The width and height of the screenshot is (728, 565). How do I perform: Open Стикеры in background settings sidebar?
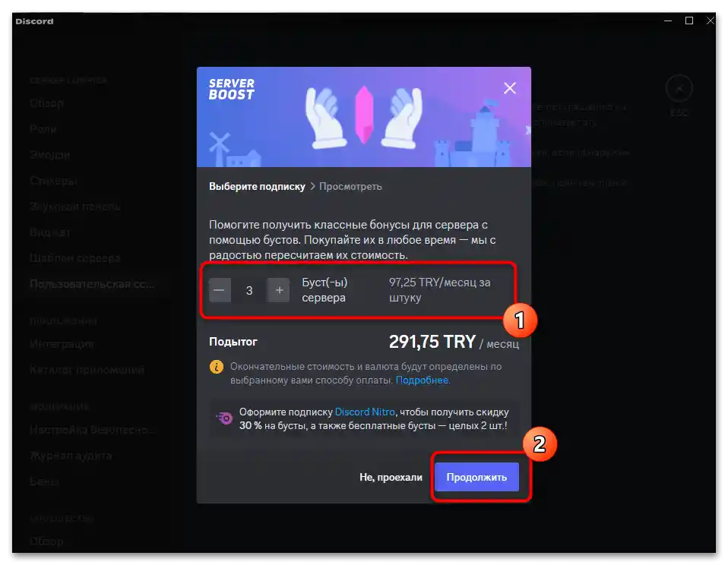point(53,181)
